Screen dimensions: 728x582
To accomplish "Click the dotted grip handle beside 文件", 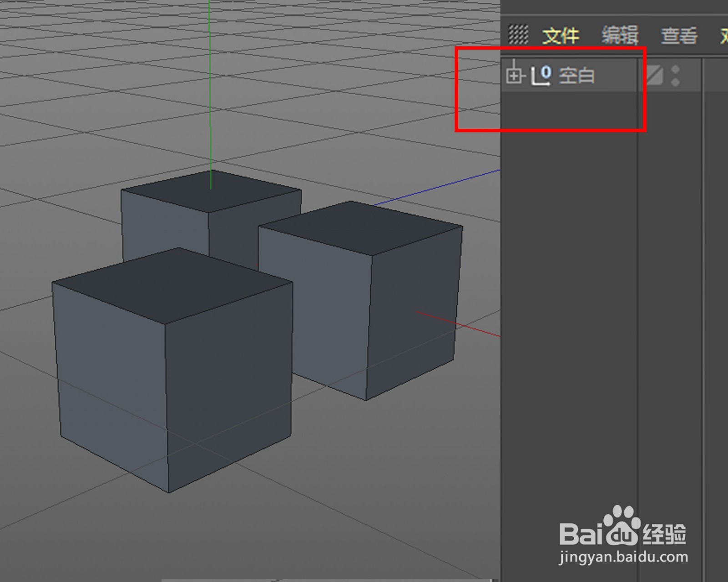I will [518, 34].
